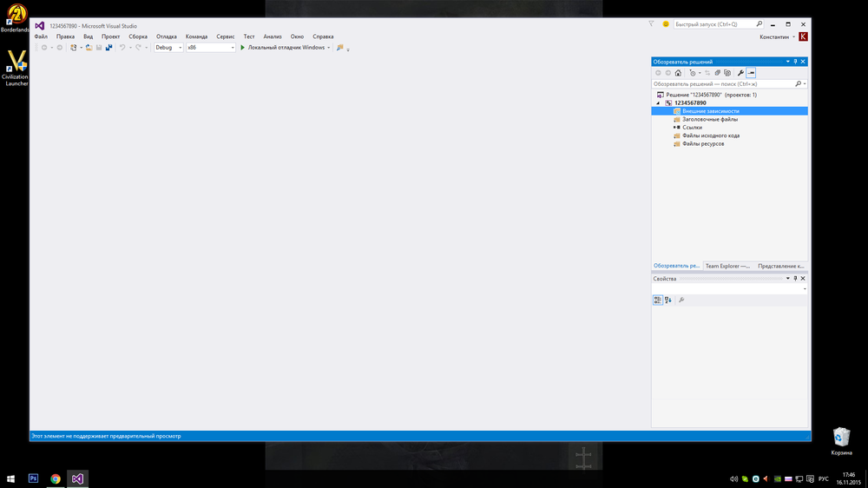Click the account avatar K icon

803,36
